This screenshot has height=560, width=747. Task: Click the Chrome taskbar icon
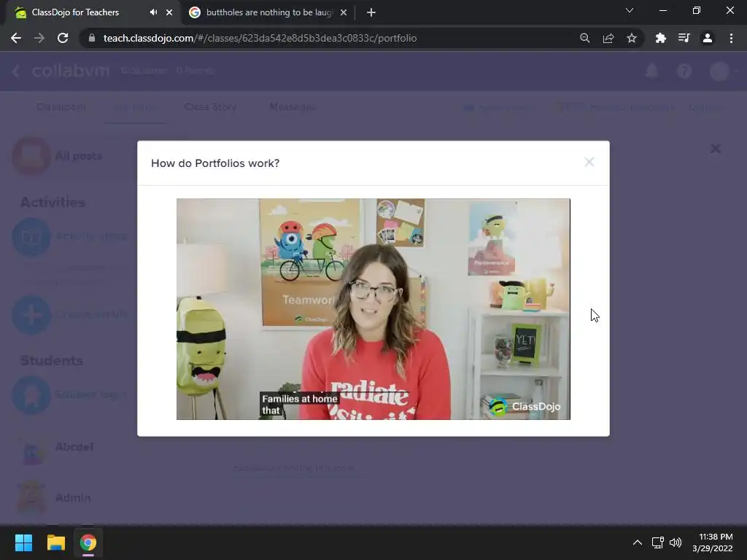(88, 542)
